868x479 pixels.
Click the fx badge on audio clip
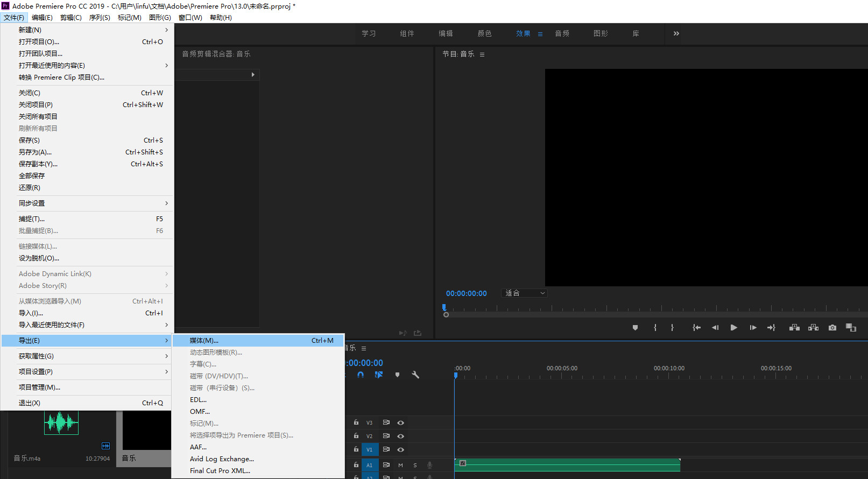tap(463, 463)
